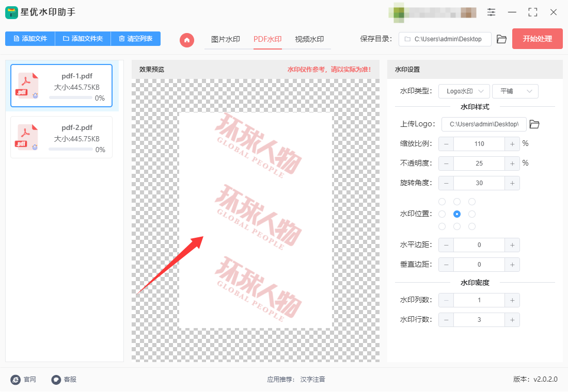Decrease scale ratio with minus button
568x392 pixels.
[446, 144]
